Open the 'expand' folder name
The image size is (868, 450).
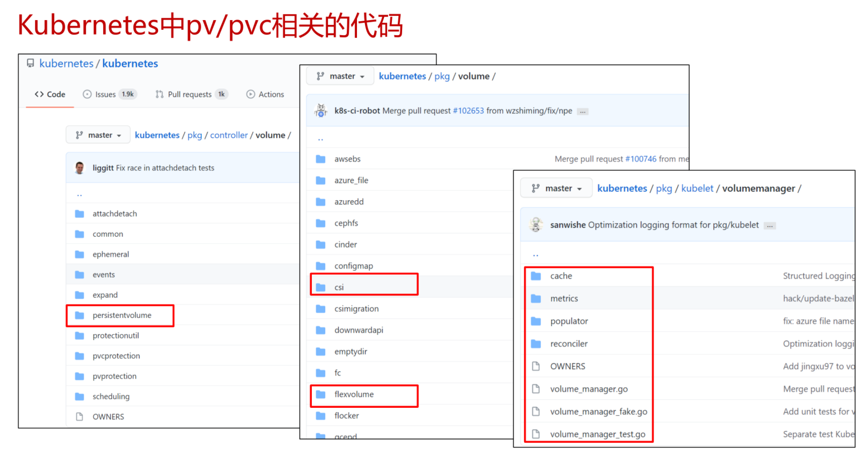[105, 295]
